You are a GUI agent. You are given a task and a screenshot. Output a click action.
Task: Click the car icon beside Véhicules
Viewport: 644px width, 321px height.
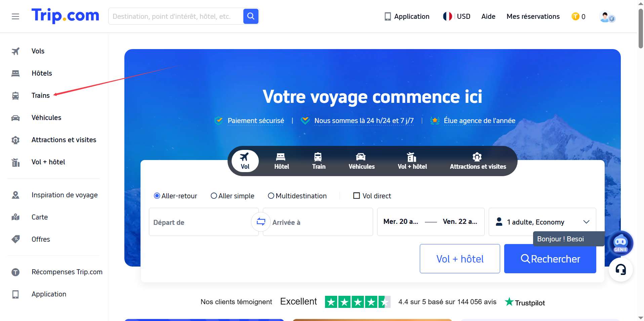pos(15,118)
